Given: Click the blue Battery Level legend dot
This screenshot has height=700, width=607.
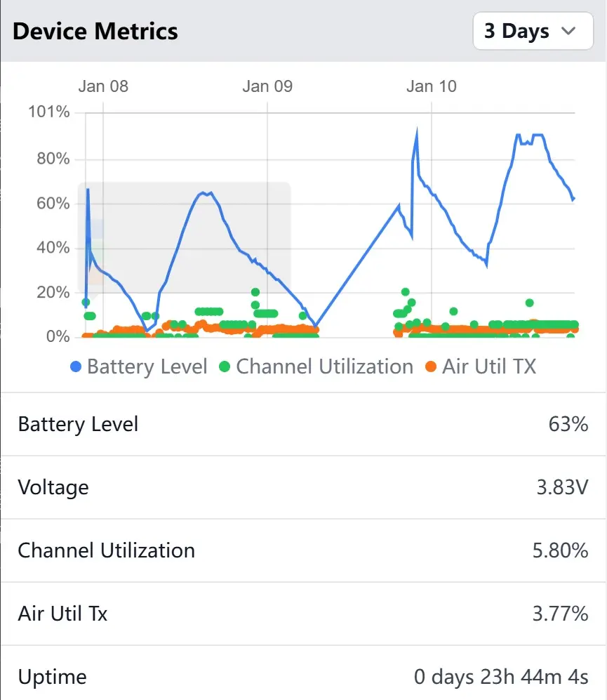Looking at the screenshot, I should [x=76, y=367].
